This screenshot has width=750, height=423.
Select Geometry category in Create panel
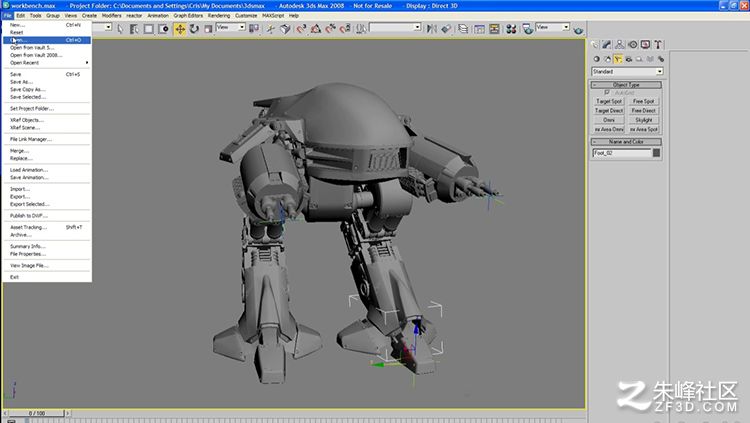click(x=596, y=59)
